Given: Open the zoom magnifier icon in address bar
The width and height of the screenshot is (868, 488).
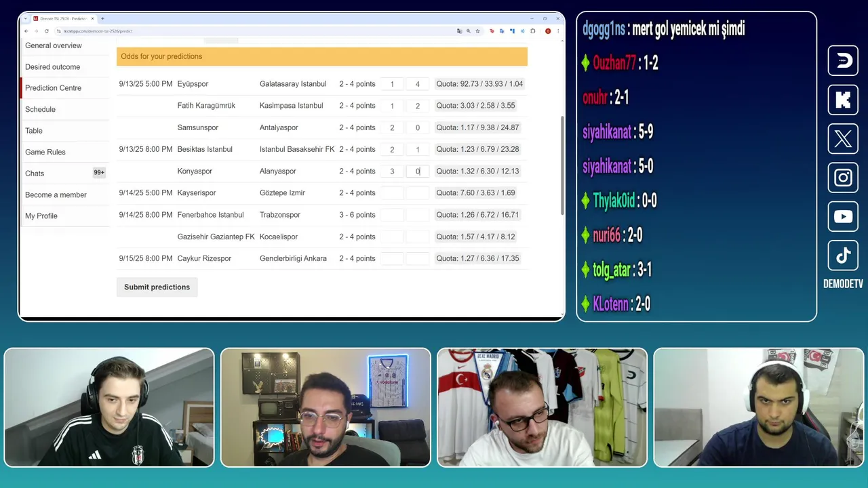Looking at the screenshot, I should 468,31.
